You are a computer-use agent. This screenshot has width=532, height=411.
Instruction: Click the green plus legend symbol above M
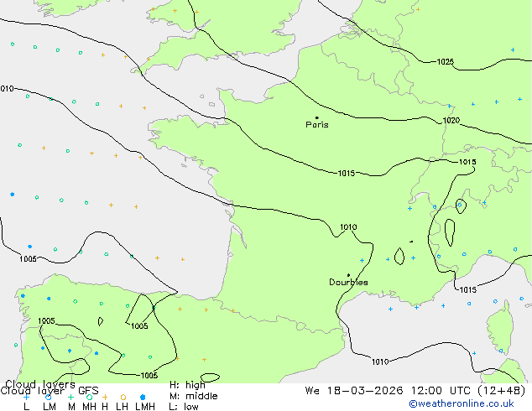pos(70,397)
